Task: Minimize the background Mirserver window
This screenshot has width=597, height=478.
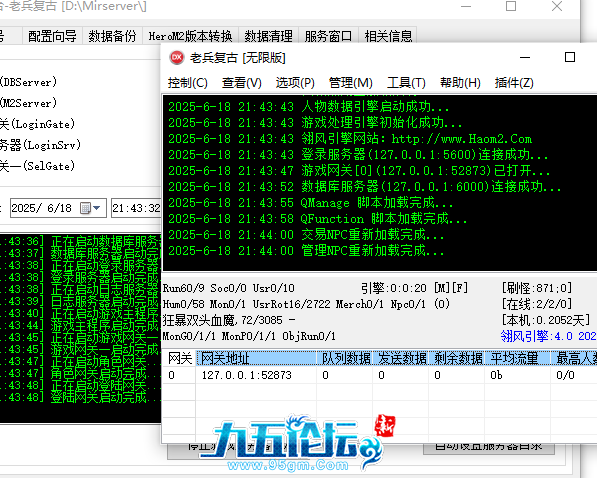Action: pyautogui.click(x=466, y=6)
